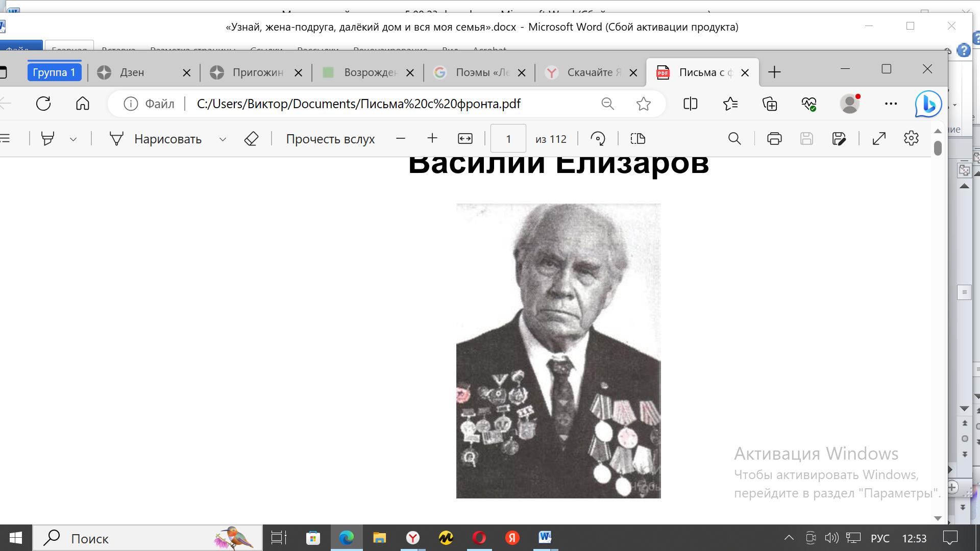The height and width of the screenshot is (551, 980).
Task: Enter PDF full screen mode
Action: coord(879,138)
